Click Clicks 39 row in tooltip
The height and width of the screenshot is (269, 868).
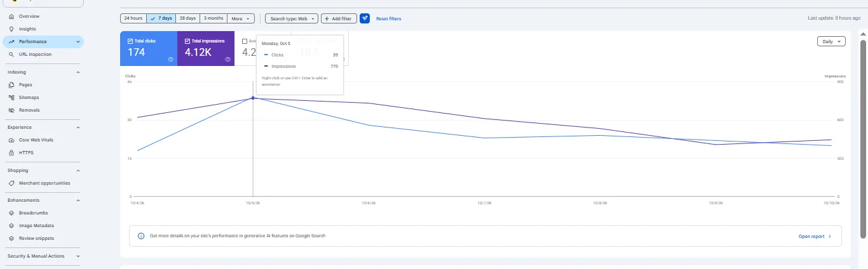[300, 55]
